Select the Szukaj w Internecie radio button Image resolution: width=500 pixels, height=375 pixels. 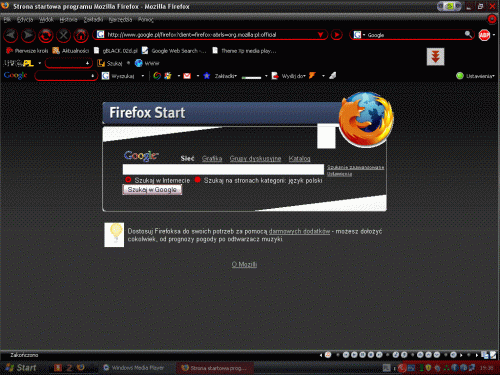[x=128, y=180]
